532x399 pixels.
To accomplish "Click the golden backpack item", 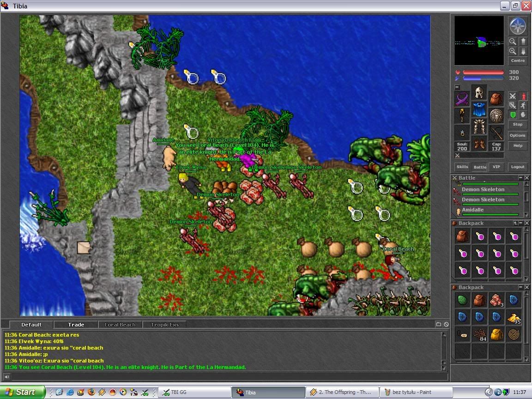I will tap(496, 334).
